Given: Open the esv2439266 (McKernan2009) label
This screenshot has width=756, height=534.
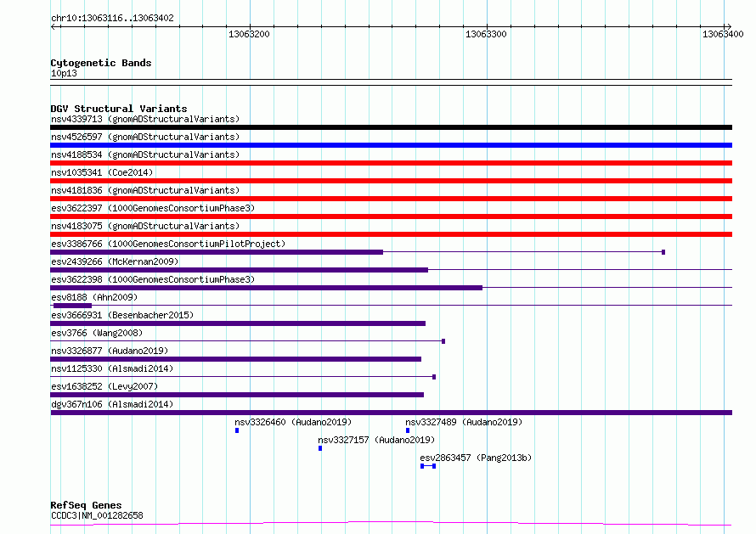Looking at the screenshot, I should point(115,261).
